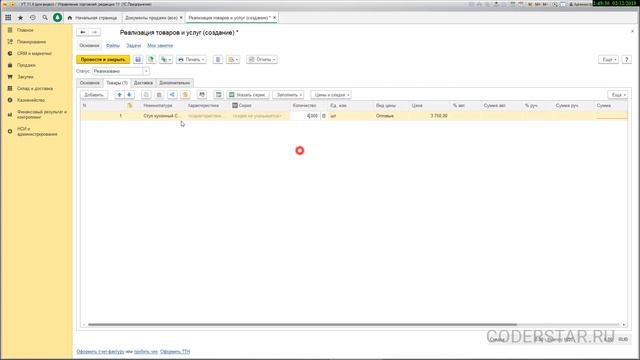
Task: Open НСИ и администрирование section
Action: [x=37, y=131]
